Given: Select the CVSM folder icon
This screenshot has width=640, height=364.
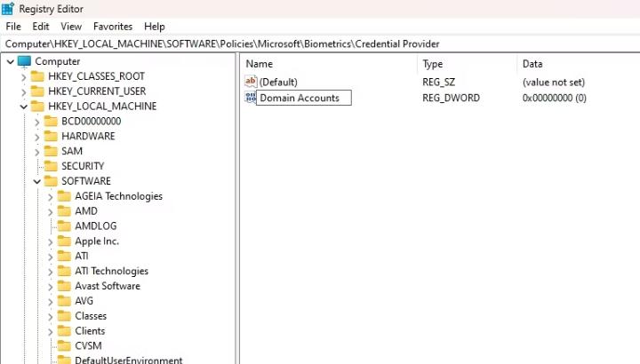Looking at the screenshot, I should tap(64, 345).
